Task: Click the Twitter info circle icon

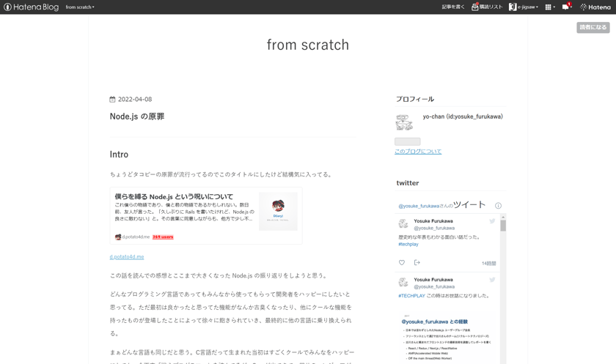Action: click(498, 206)
